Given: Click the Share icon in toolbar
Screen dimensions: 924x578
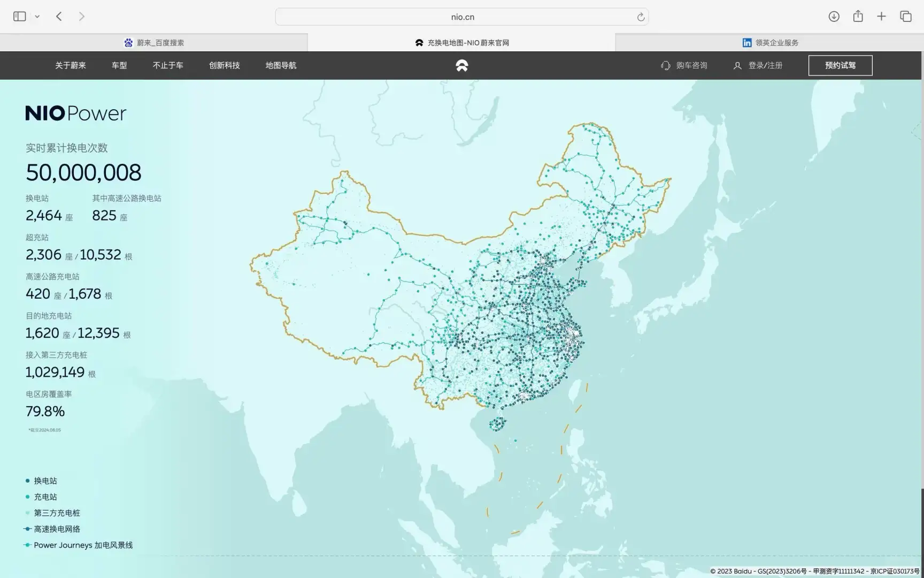Looking at the screenshot, I should click(858, 16).
